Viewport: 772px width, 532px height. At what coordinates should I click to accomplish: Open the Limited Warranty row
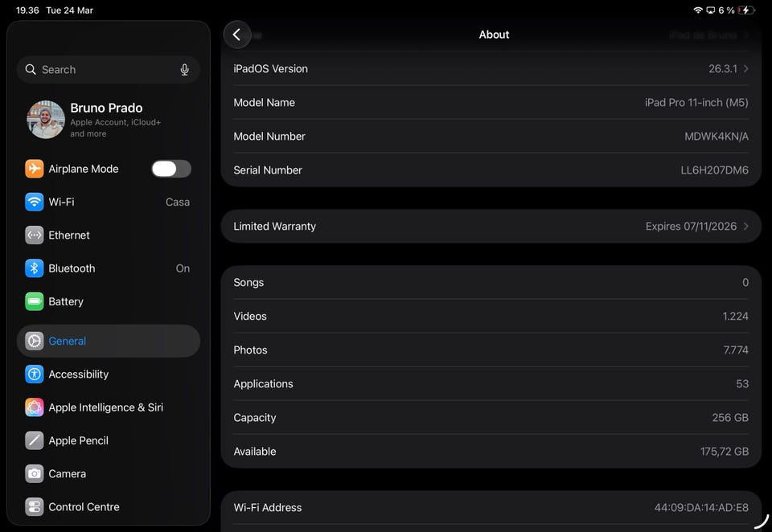click(491, 227)
